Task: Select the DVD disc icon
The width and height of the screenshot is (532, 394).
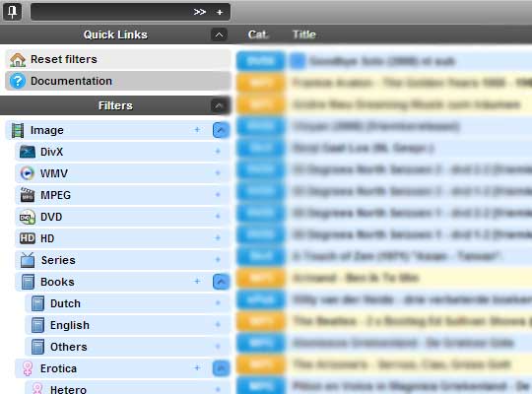Action: point(28,217)
